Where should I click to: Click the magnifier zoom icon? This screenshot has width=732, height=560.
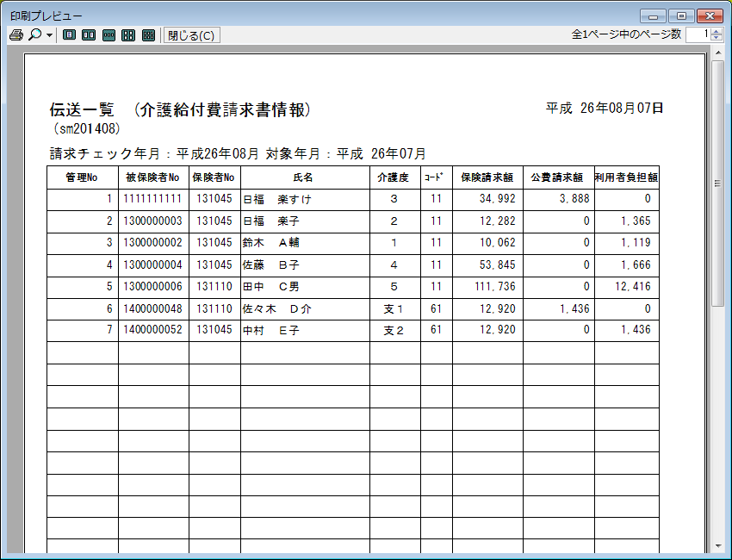pyautogui.click(x=34, y=35)
